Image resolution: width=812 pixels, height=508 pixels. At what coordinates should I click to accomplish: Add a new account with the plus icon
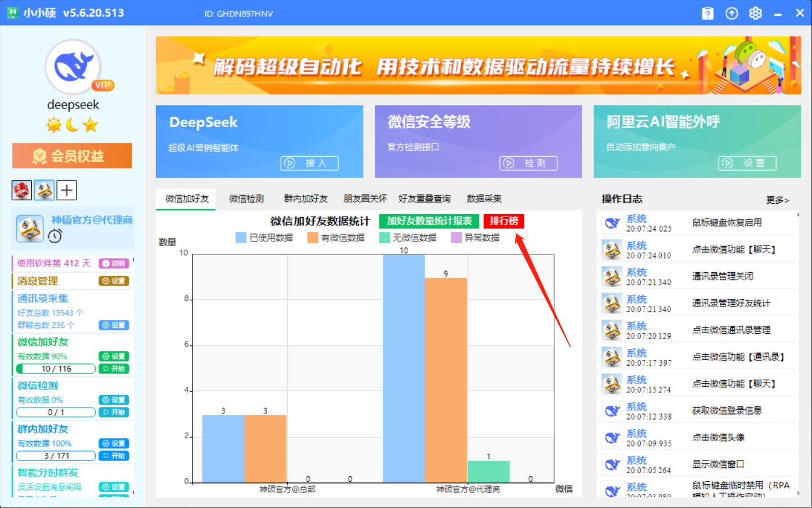click(x=67, y=190)
